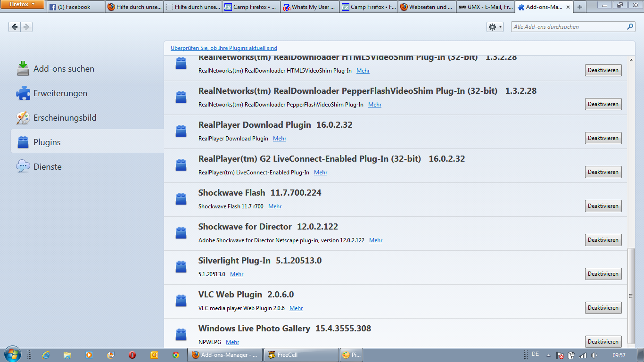644x362 pixels.
Task: Disable the Silverlight Plug-In
Action: click(603, 274)
